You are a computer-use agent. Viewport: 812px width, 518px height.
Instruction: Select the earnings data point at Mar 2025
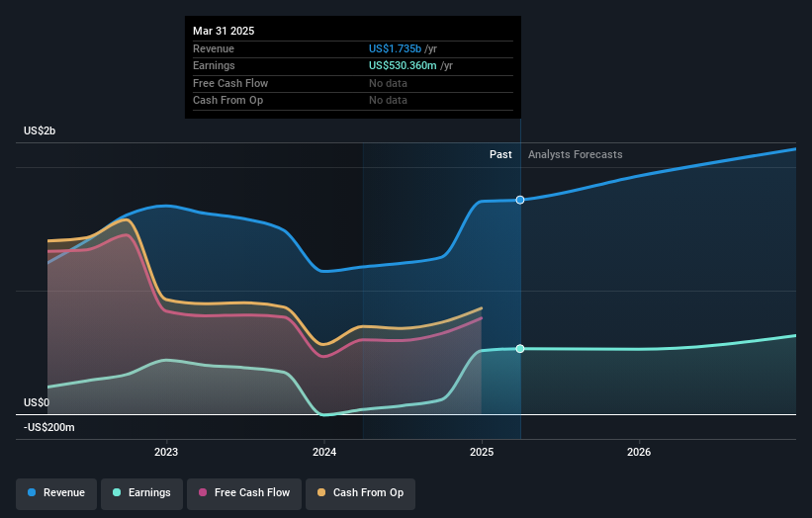520,349
